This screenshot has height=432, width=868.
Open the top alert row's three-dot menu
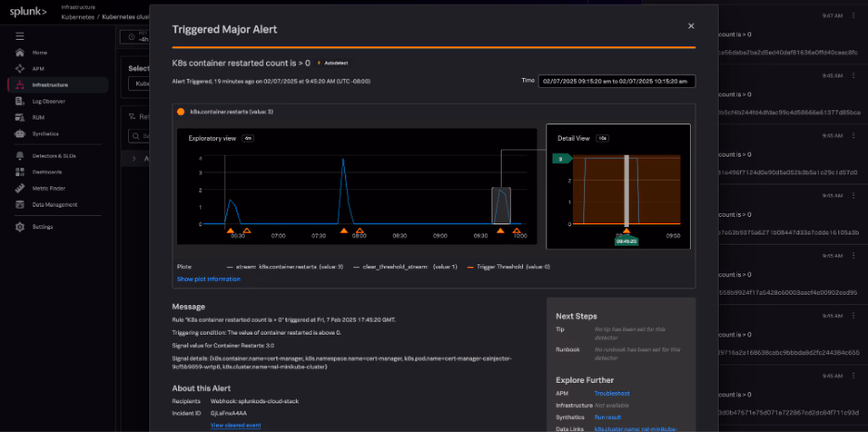tap(853, 16)
